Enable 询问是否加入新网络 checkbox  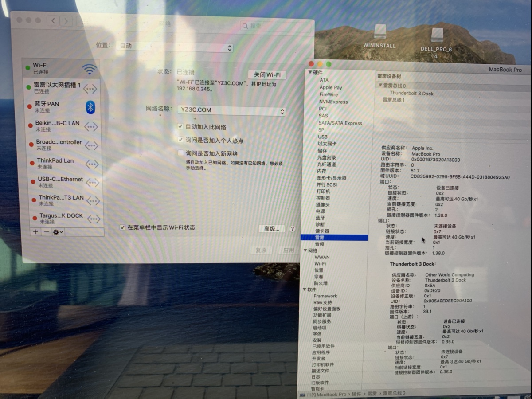click(x=180, y=153)
